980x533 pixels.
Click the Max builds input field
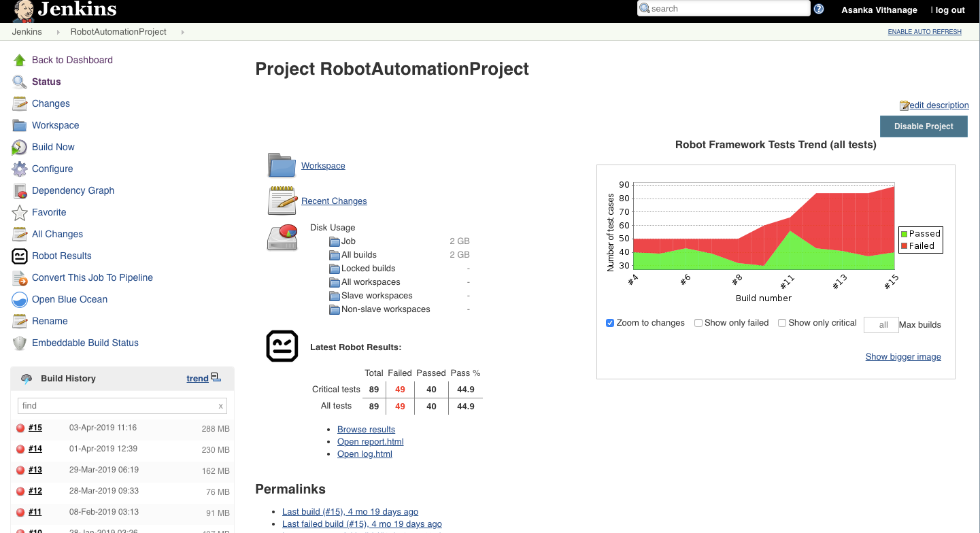pyautogui.click(x=881, y=325)
